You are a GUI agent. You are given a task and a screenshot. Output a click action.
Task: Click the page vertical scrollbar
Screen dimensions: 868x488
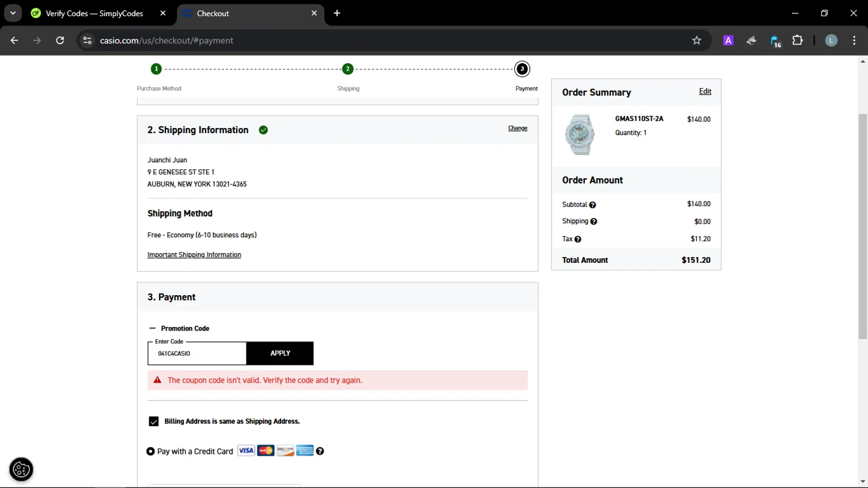(x=863, y=226)
